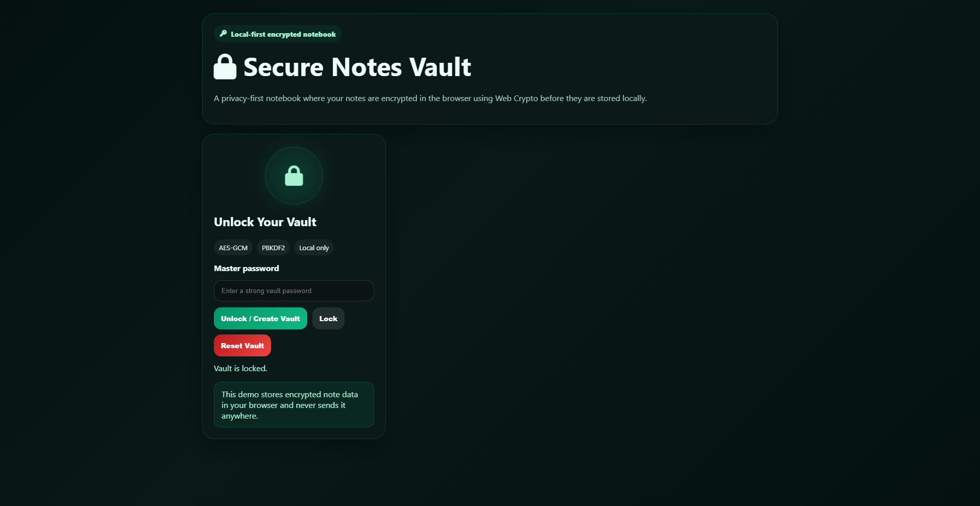Toggle the Local only badge

click(x=313, y=248)
